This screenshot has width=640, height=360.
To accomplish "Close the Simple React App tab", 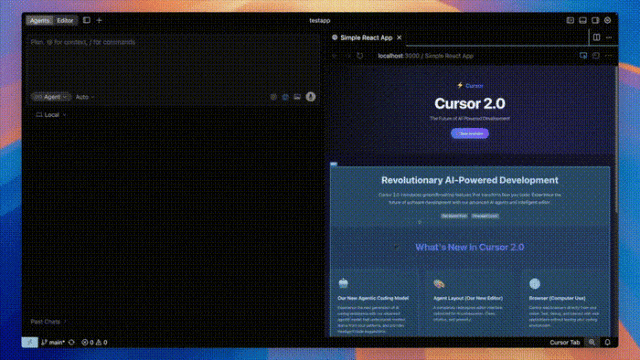I will point(399,38).
